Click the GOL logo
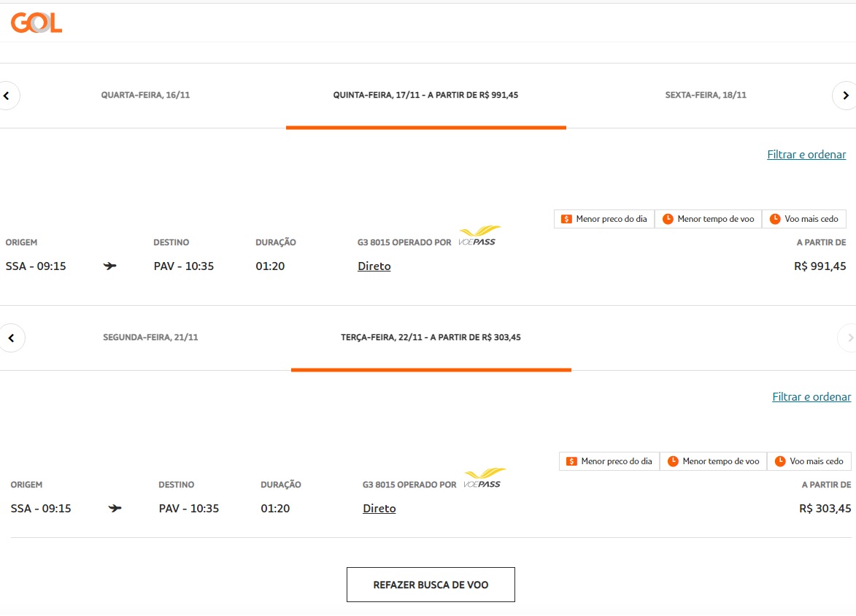This screenshot has width=856, height=616. 36,23
